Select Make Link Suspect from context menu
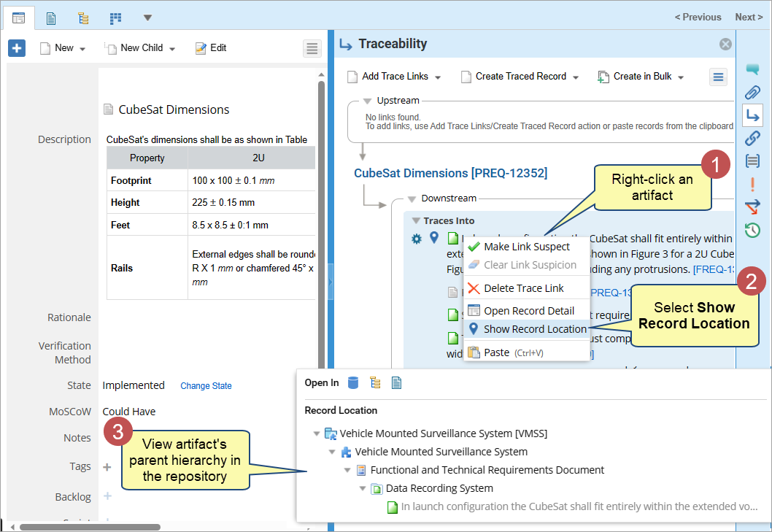772x532 pixels. 527,247
